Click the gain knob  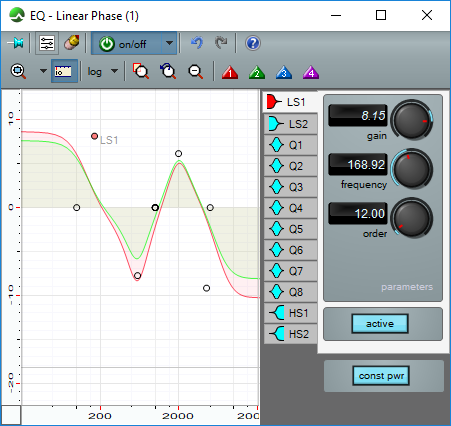point(412,120)
